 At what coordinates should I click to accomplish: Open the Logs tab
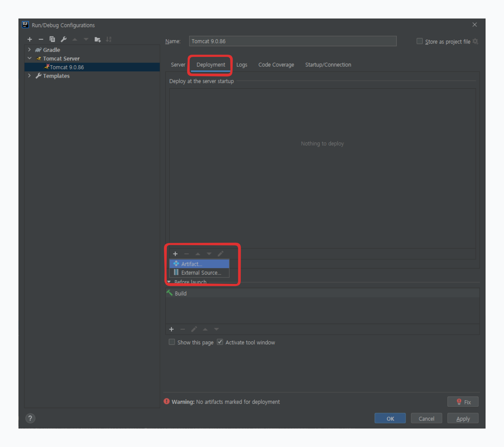tap(242, 65)
